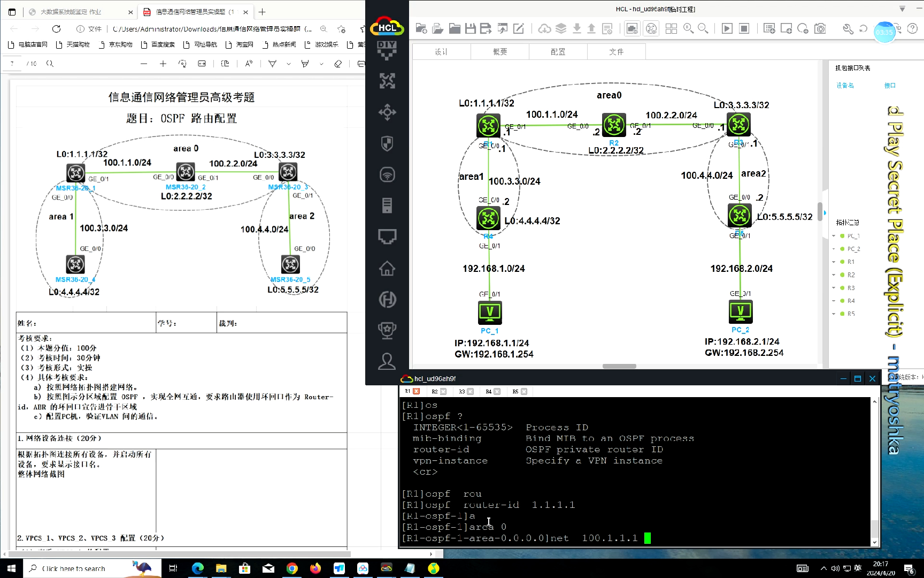924x578 pixels.
Task: Click the PDF zoom in plus button
Action: coord(163,64)
